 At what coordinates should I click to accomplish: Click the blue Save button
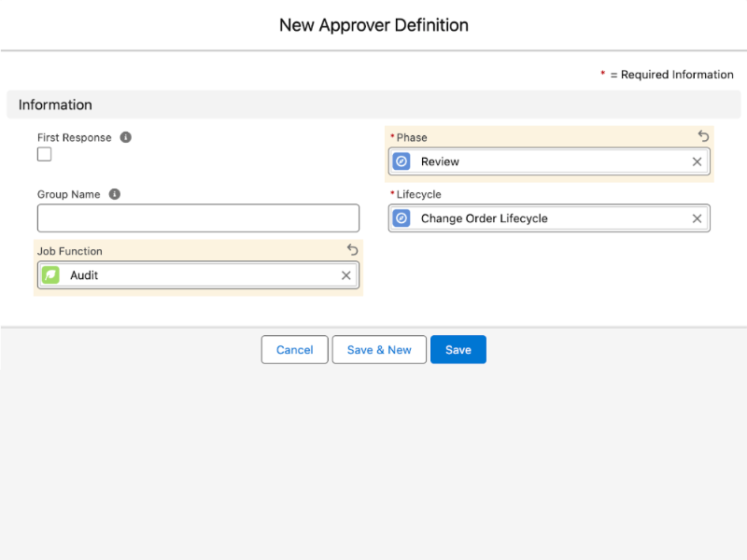pyautogui.click(x=458, y=350)
